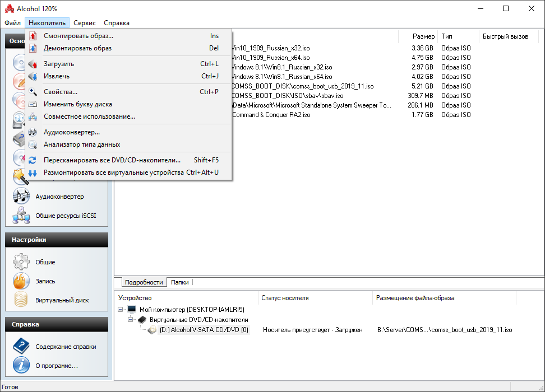Screen dimensions: 545x392
Task: Click the double down-arrow icon beside Размонтировать все
Action: tap(33, 172)
